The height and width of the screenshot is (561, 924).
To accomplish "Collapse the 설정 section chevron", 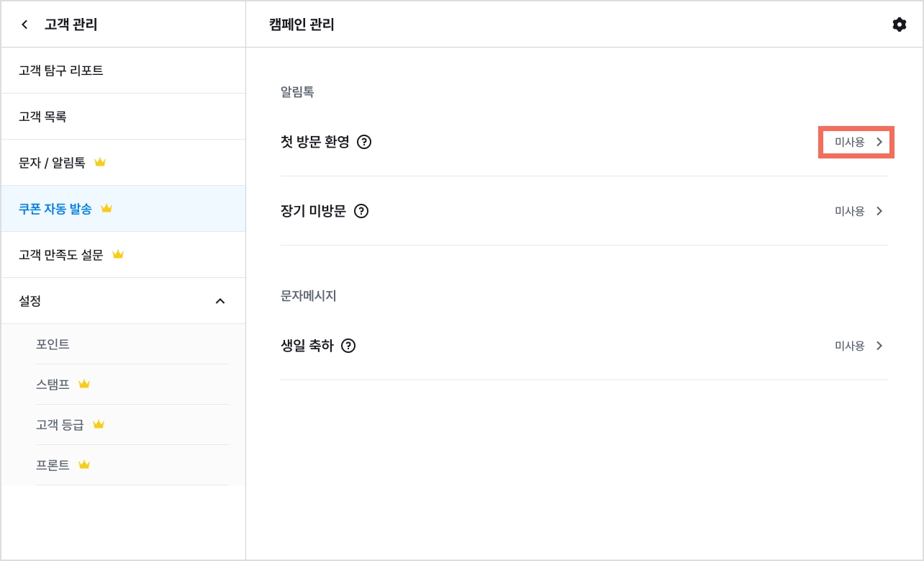I will tap(220, 301).
